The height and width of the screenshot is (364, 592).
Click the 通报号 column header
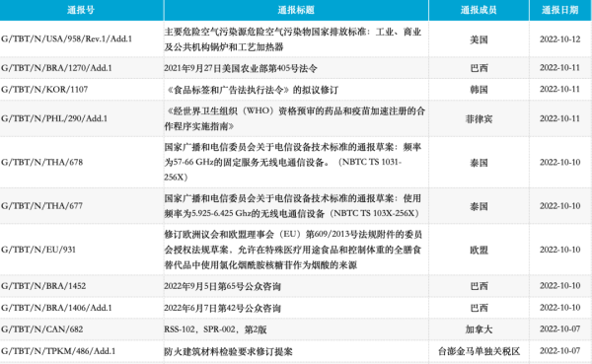pos(81,10)
